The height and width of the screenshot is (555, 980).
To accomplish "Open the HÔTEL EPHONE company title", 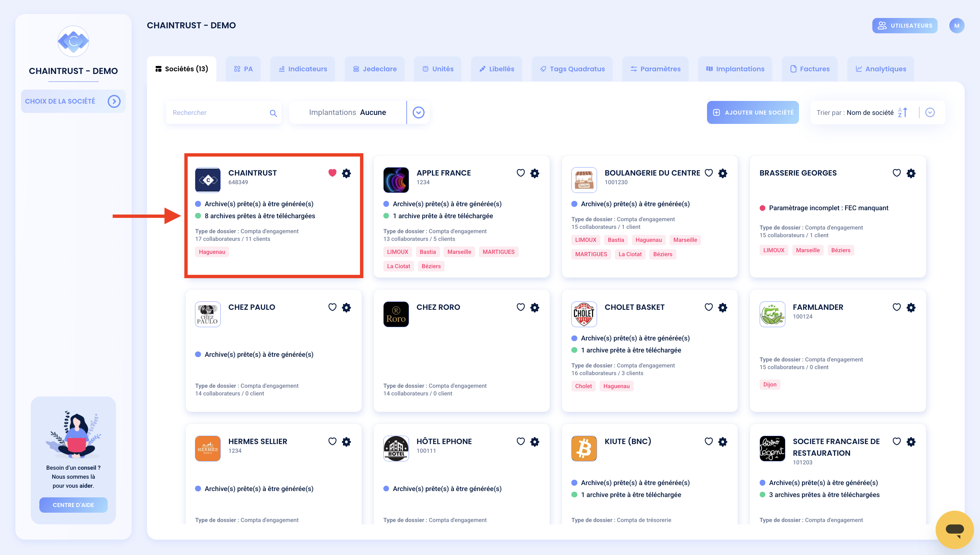I will click(444, 441).
